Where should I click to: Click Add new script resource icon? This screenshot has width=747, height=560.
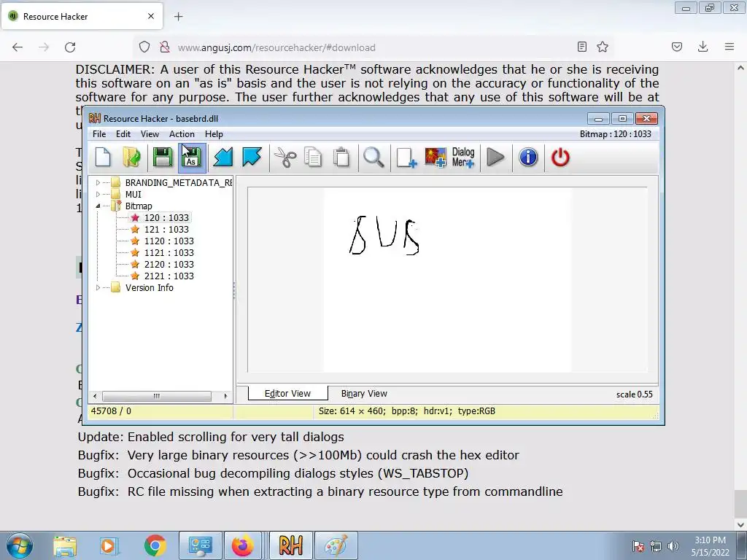point(406,157)
